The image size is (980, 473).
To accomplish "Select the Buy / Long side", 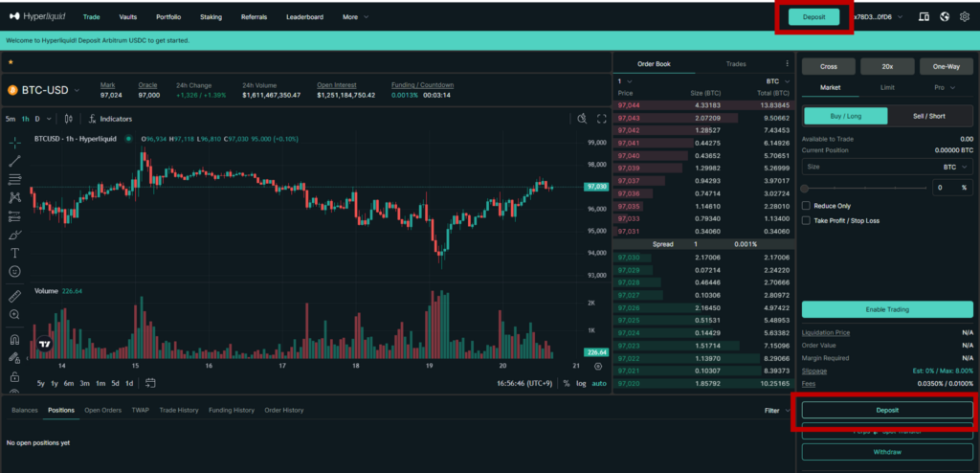I will [x=845, y=116].
